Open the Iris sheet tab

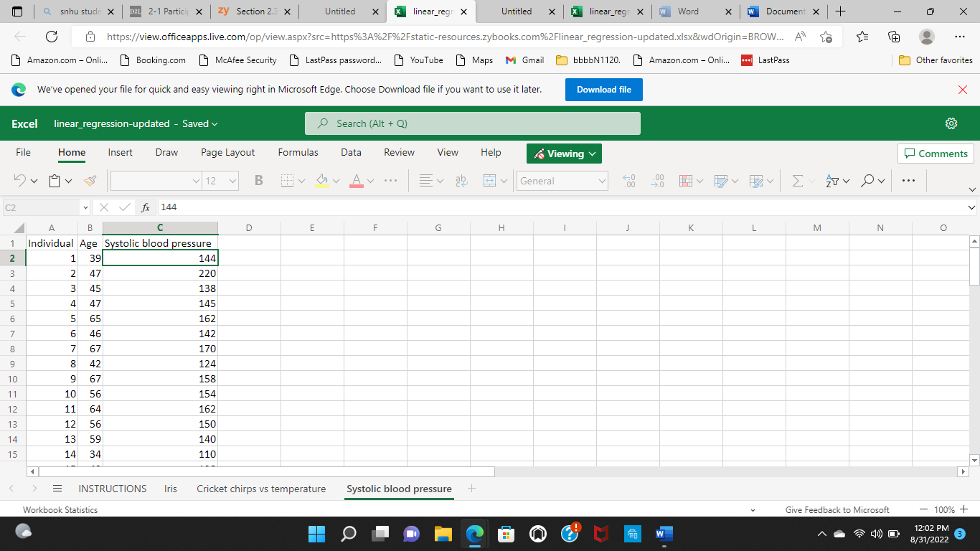170,489
